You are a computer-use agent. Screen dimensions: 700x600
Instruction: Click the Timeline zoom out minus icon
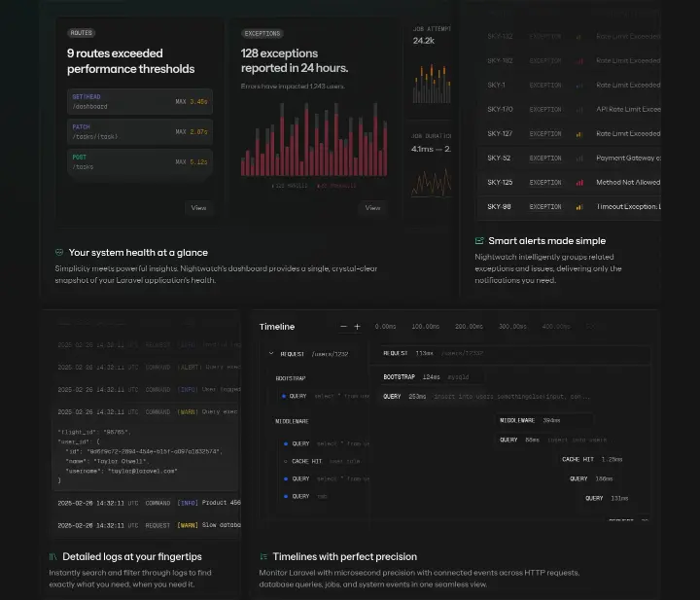pos(343,327)
